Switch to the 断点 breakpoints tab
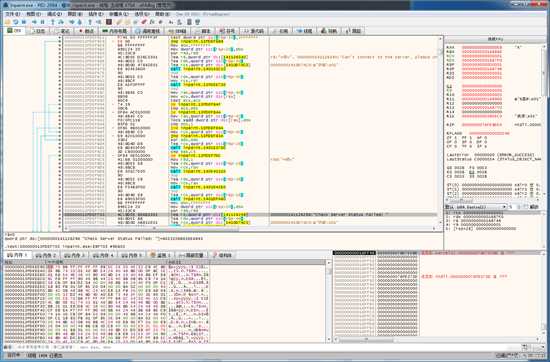This screenshot has height=362, width=550. [86, 31]
